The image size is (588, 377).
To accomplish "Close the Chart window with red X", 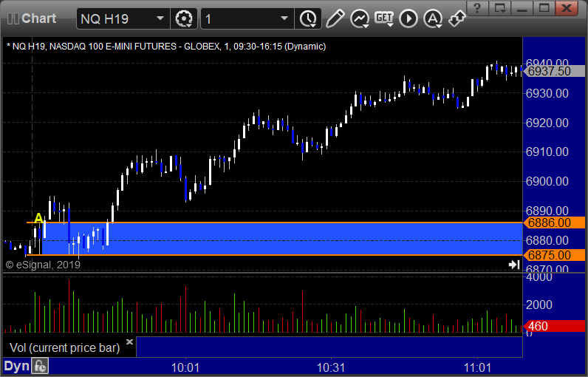I will click(x=567, y=7).
